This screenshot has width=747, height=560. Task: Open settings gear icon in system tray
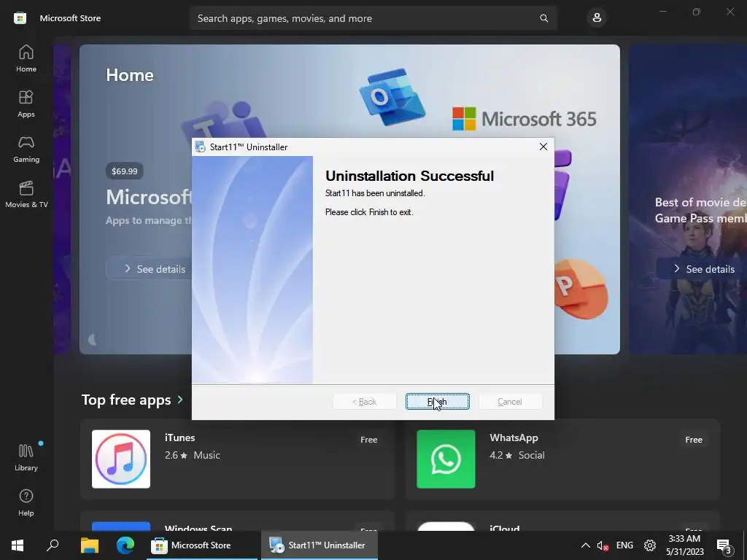650,545
